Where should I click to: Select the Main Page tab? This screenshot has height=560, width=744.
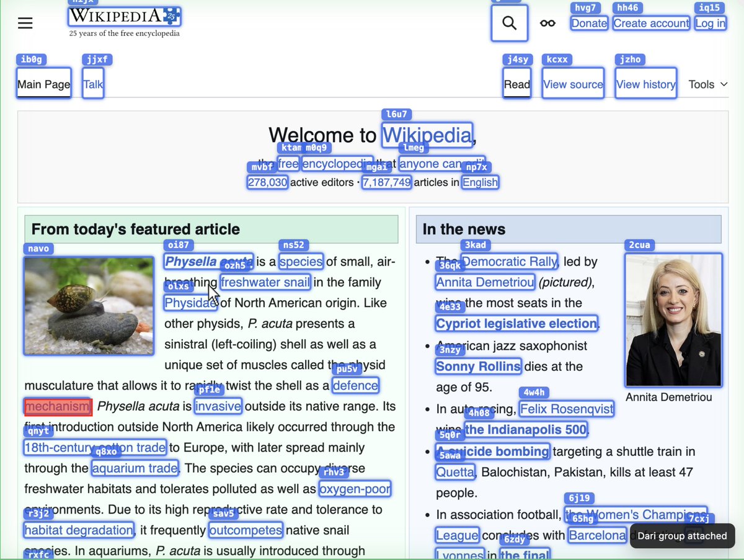[44, 84]
